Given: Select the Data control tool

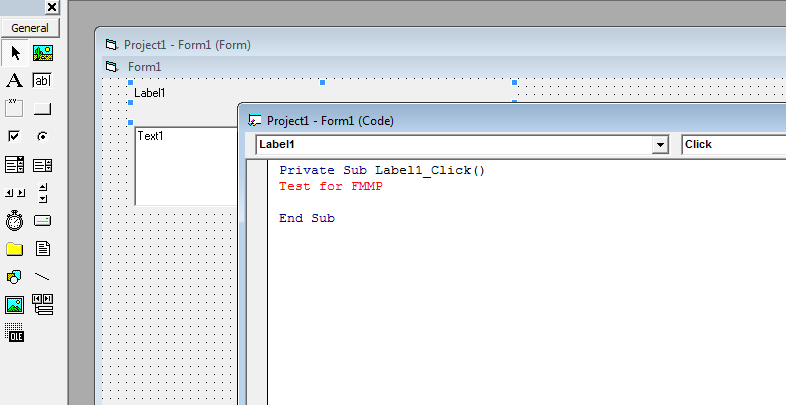Looking at the screenshot, I should [x=43, y=305].
